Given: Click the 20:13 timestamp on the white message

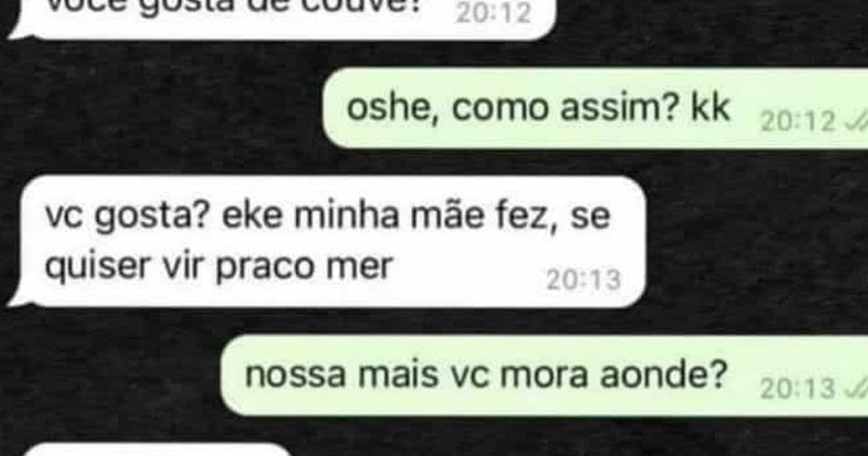Looking at the screenshot, I should coord(583,280).
